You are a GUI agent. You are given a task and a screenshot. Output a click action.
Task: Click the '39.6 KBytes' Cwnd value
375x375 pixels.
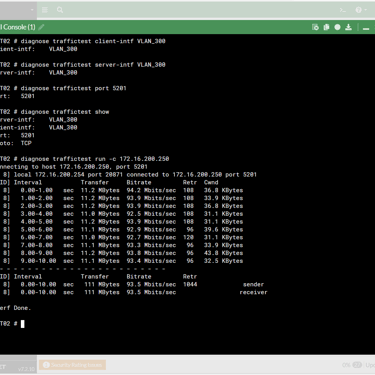click(x=223, y=229)
